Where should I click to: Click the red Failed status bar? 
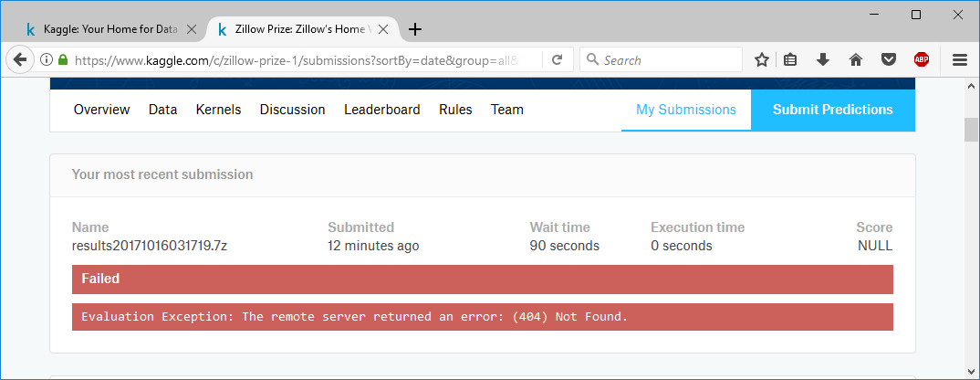483,280
